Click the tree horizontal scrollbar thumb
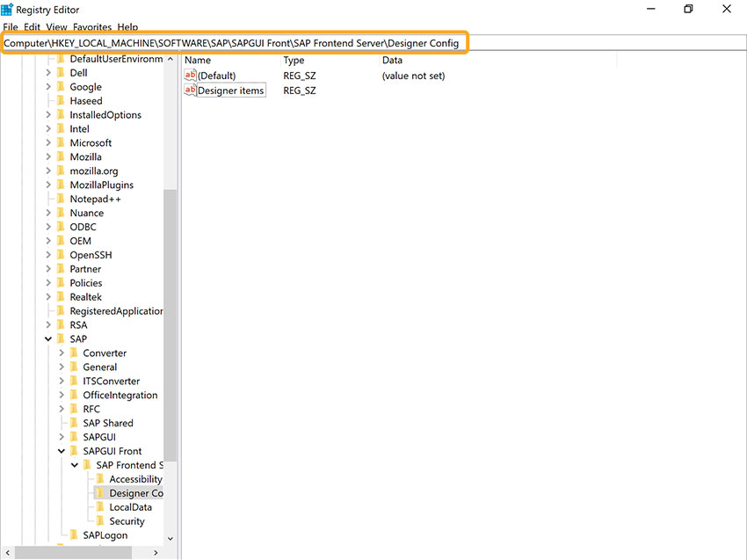The width and height of the screenshot is (747, 560). (x=73, y=553)
